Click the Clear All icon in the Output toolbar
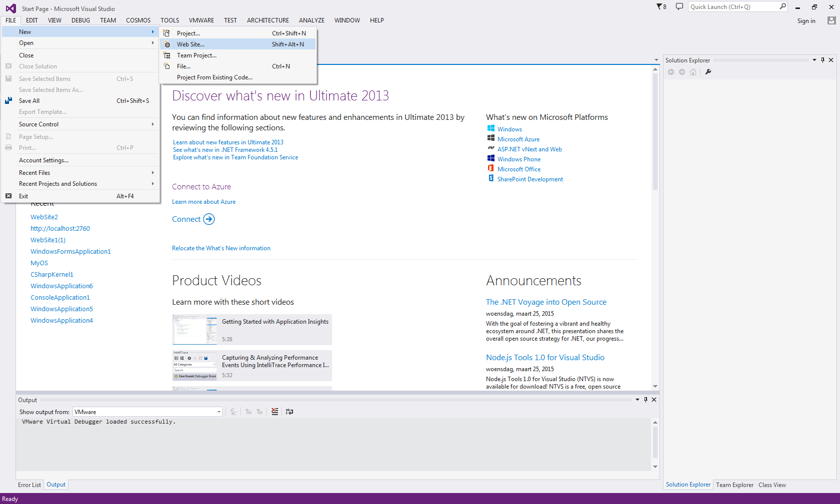This screenshot has height=504, width=840. pos(274,412)
